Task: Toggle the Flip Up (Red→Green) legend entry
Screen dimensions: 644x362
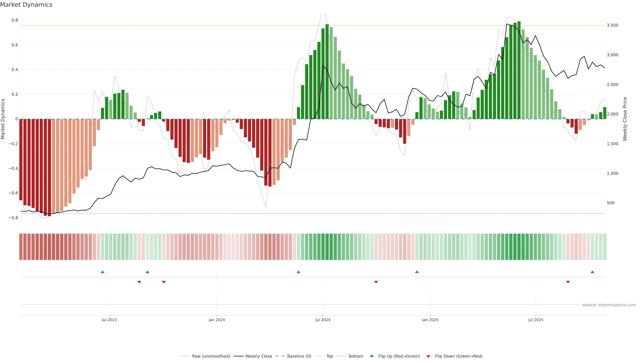Action: pos(399,356)
